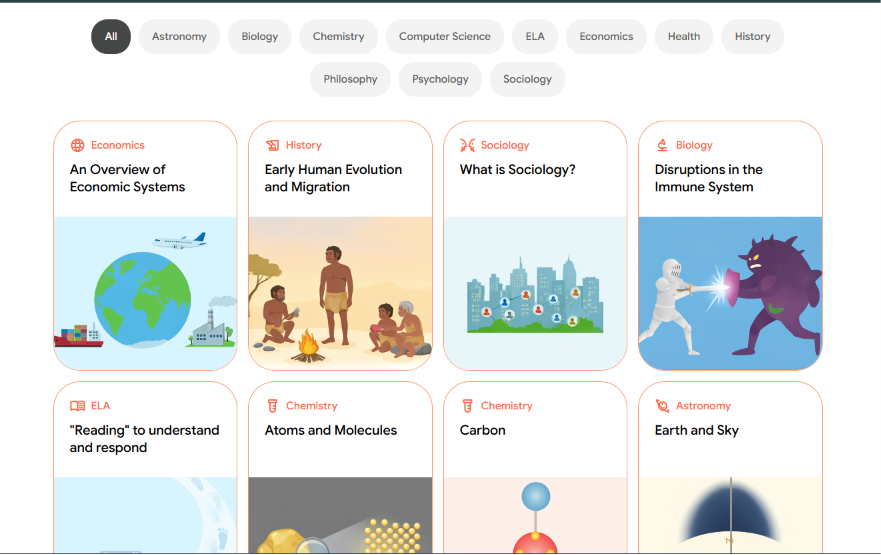Open What is Sociology? lesson title
Screen dimensions: 881x555
point(517,170)
